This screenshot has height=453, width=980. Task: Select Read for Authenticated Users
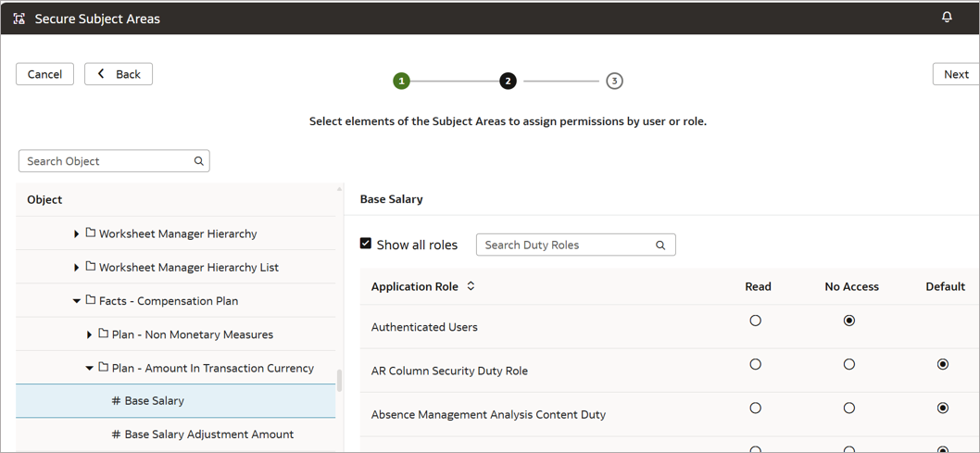(756, 321)
